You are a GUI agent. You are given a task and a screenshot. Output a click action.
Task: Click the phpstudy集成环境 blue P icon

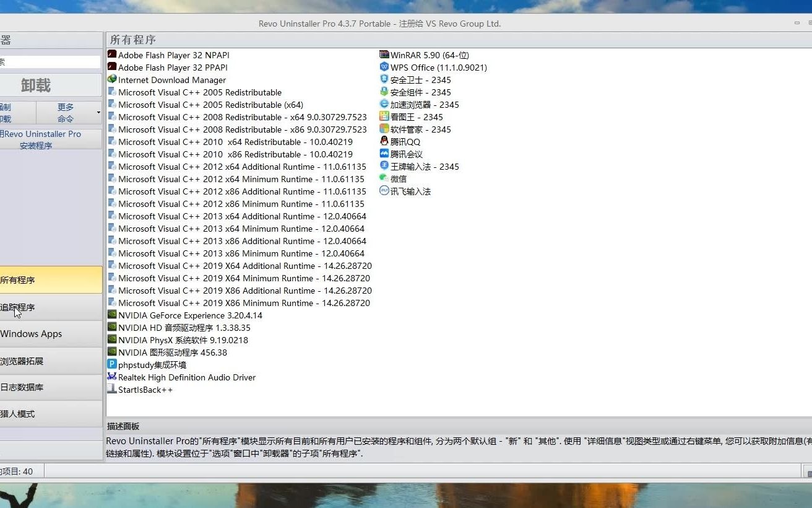(x=112, y=364)
